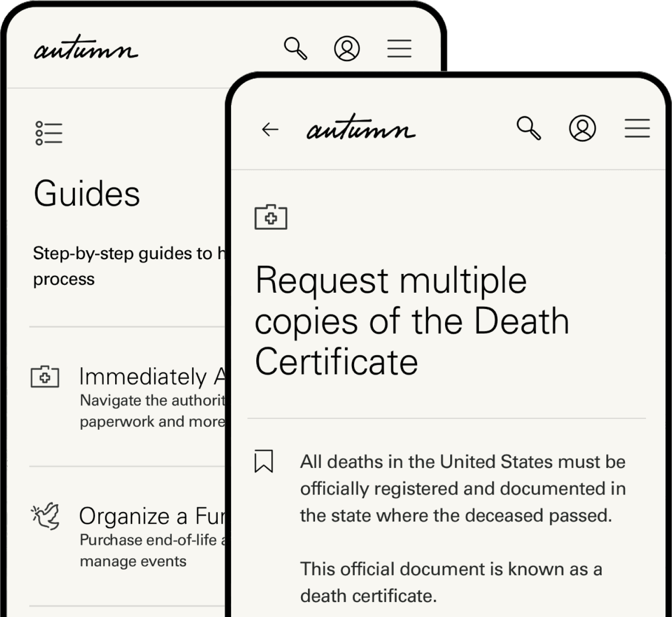This screenshot has width=672, height=617.
Task: Open search in the article screen
Action: pyautogui.click(x=529, y=128)
